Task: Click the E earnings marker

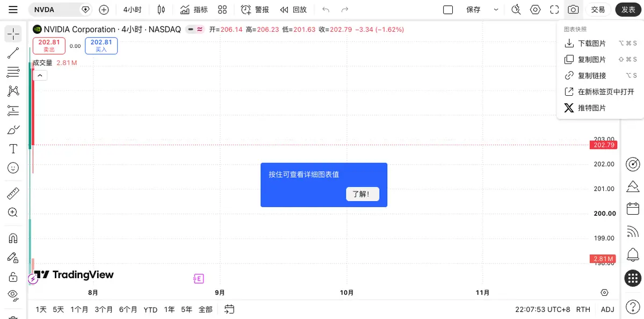Action: [198, 279]
